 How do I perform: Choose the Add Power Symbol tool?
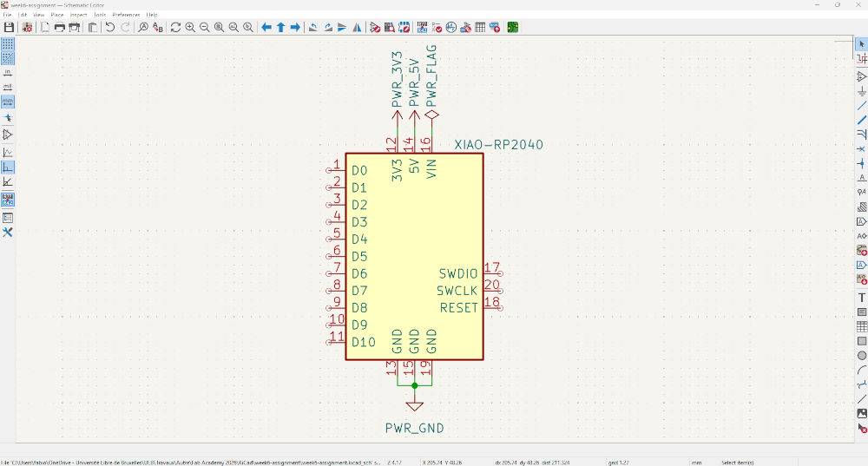coord(861,91)
